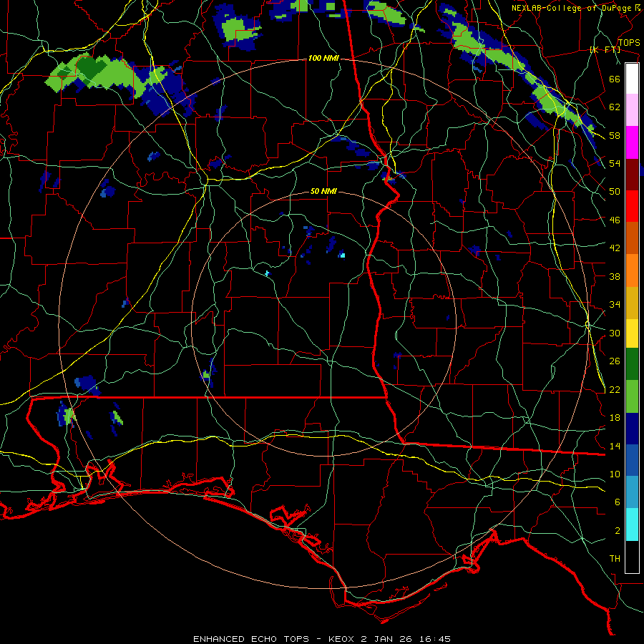The width and height of the screenshot is (644, 644).
Task: Click the legend value 46
Action: 615,220
